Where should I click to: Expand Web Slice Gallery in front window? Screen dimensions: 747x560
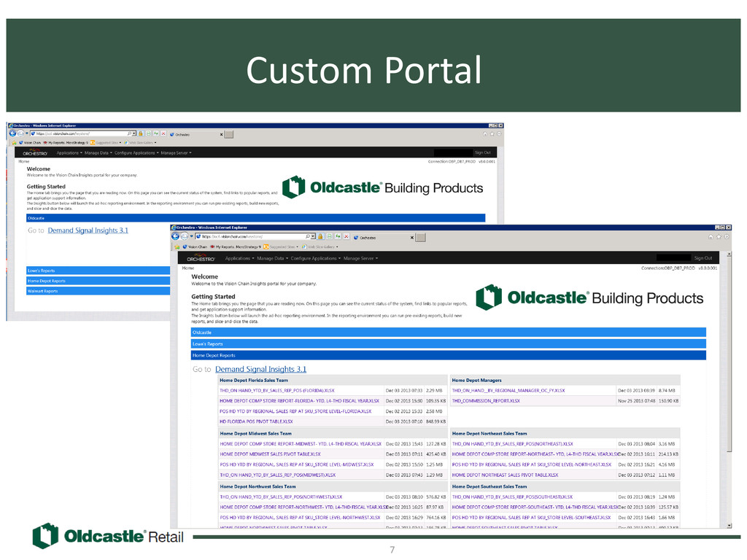(320, 247)
